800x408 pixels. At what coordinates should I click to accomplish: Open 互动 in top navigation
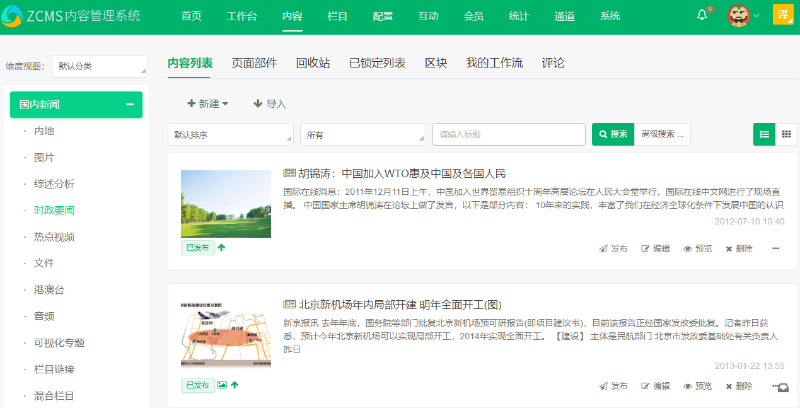tap(428, 16)
